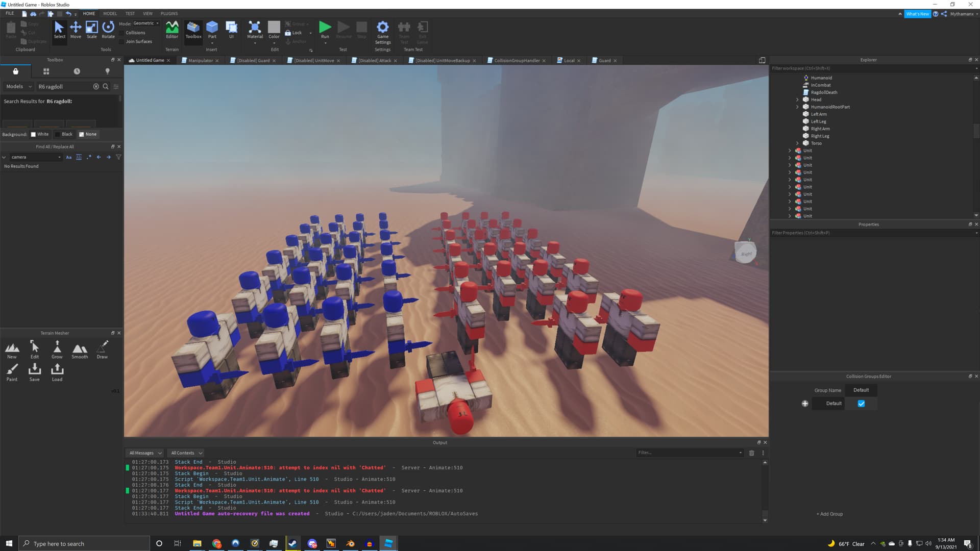Click the Lock tool in Edit group
Screen dimensions: 980x551
pyautogui.click(x=293, y=33)
